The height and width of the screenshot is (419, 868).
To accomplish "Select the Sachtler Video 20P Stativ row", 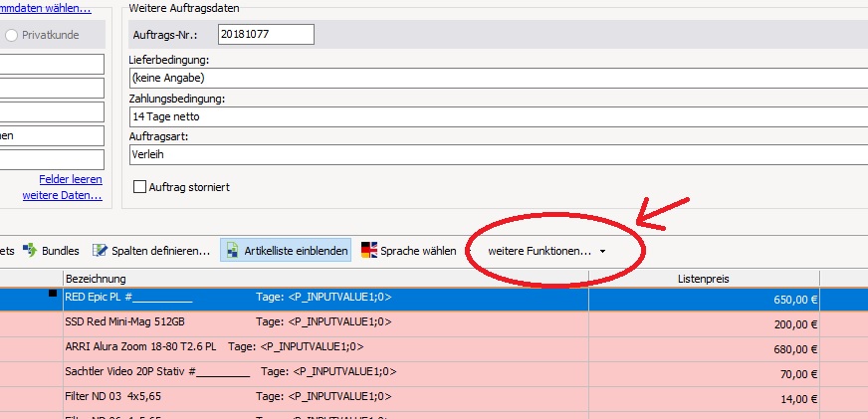I will tap(434, 374).
